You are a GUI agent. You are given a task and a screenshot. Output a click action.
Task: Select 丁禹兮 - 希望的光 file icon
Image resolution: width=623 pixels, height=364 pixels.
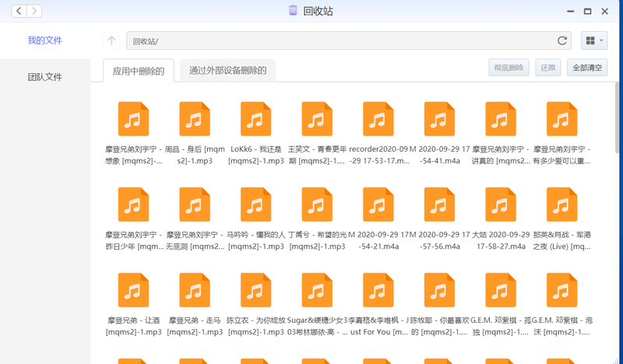pos(317,204)
